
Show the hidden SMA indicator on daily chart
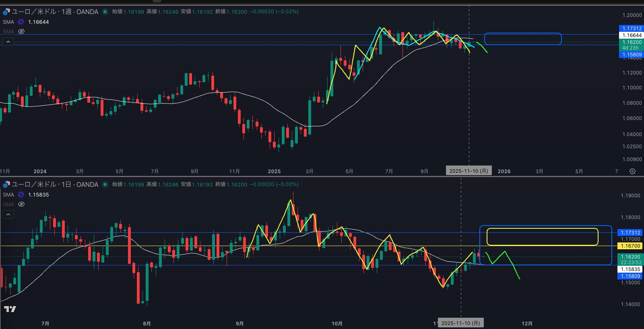click(21, 204)
